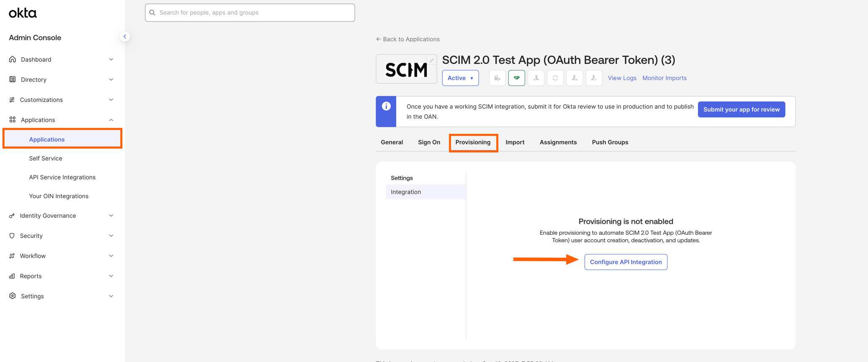Click the sync refresh arrows icon
Screen dimensions: 868x362
[555, 78]
